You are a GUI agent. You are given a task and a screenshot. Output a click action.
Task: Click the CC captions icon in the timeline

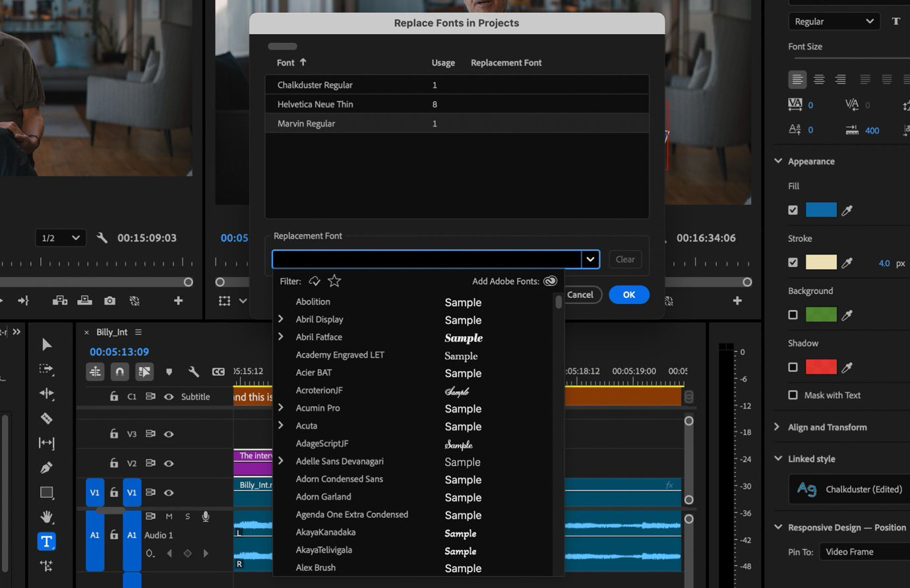[x=218, y=372]
